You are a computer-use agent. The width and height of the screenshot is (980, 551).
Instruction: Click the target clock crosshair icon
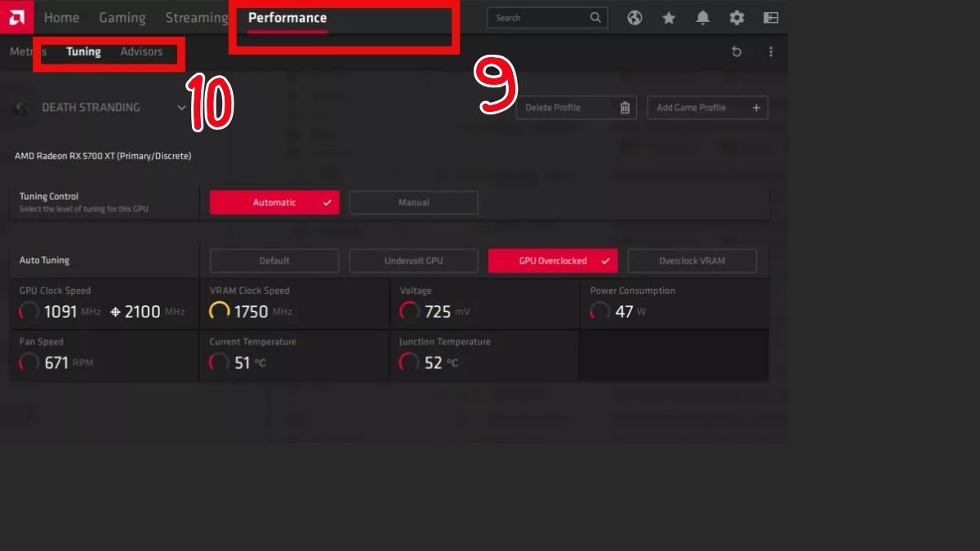(115, 312)
